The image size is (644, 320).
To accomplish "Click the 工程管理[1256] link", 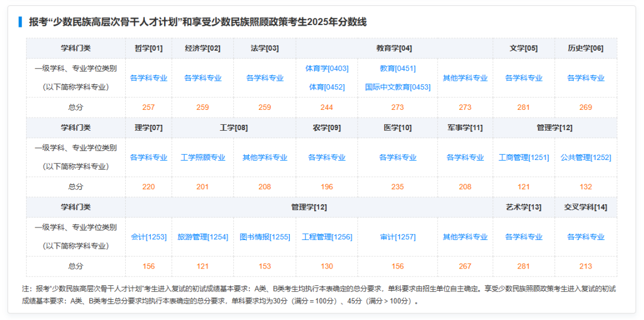I will coord(327,237).
